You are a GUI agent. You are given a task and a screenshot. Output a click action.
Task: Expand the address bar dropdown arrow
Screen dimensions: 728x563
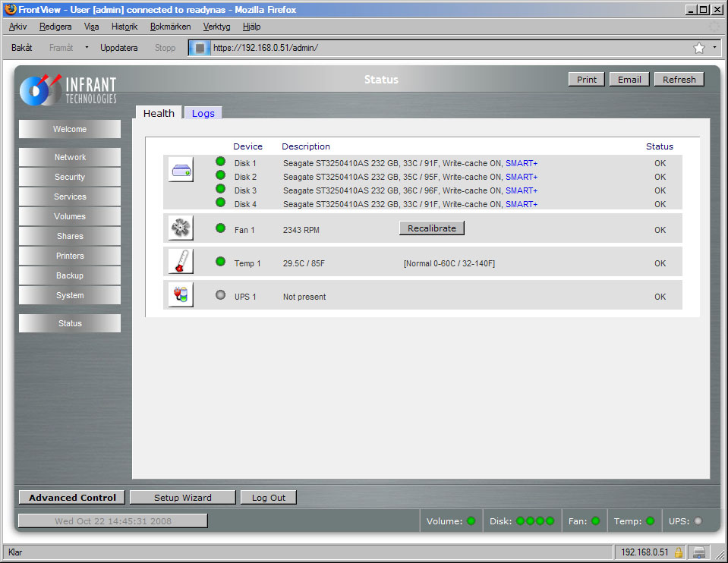pyautogui.click(x=714, y=47)
